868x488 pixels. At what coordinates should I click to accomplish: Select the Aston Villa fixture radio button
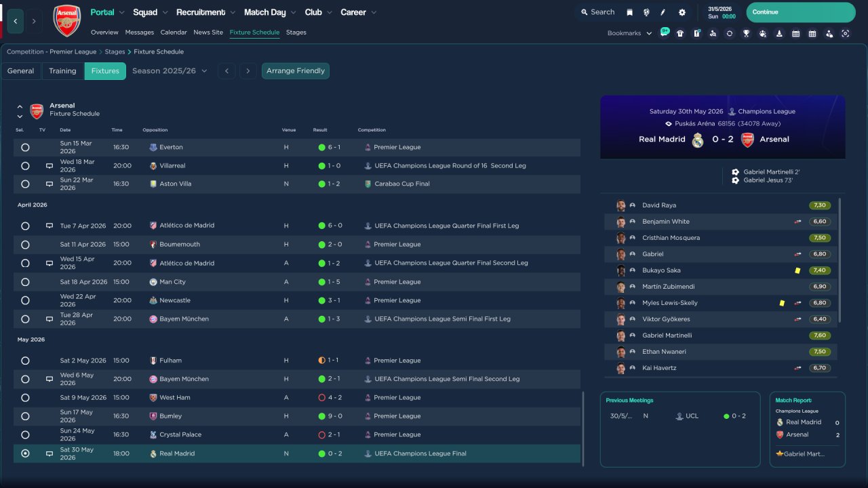(x=25, y=184)
